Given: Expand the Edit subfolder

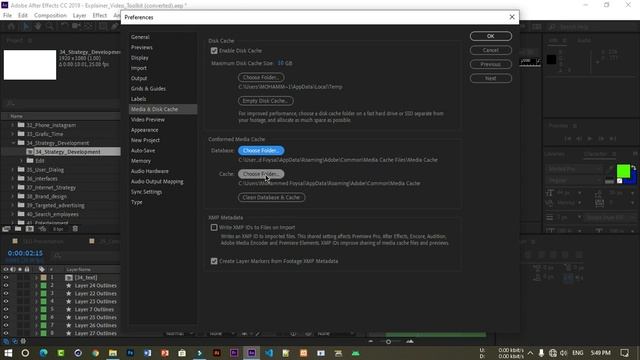Looking at the screenshot, I should tap(21, 161).
